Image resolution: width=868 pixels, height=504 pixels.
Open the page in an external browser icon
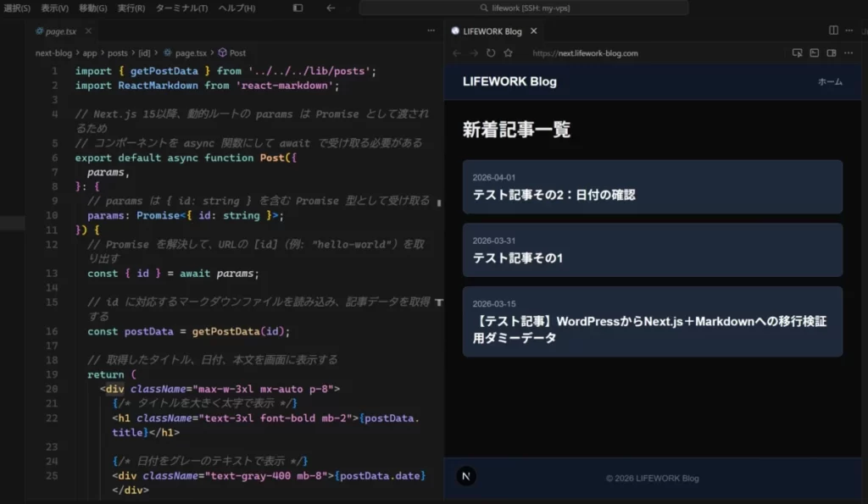point(797,53)
